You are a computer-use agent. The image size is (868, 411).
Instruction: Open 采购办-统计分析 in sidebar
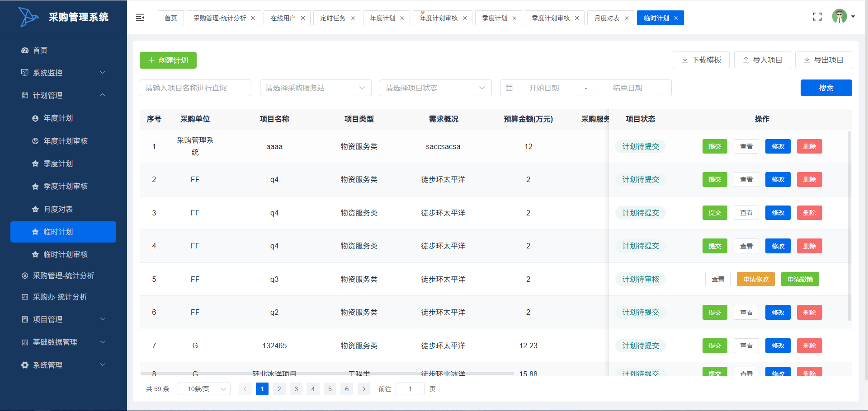63,297
